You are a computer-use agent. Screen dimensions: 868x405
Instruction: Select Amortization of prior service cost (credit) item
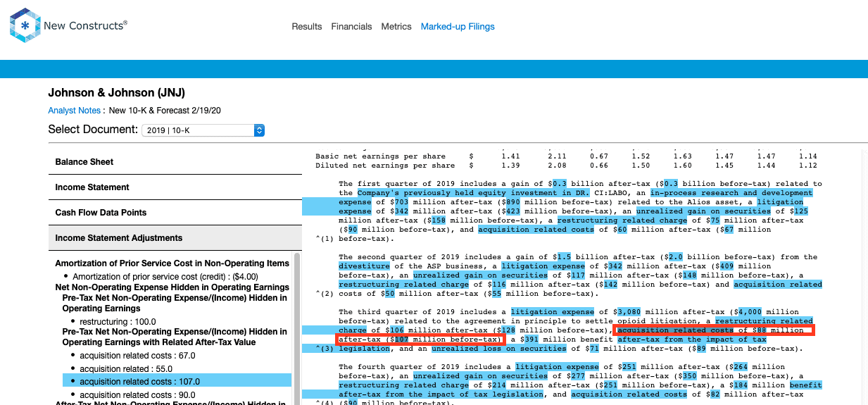coord(165,277)
